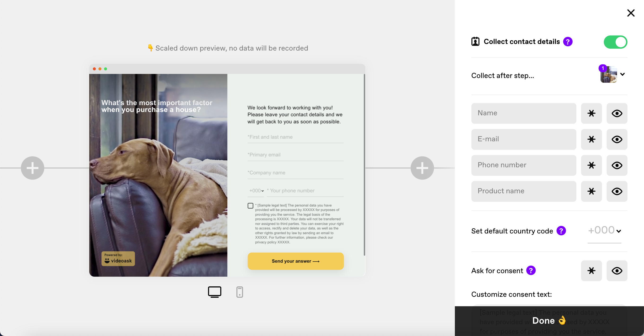
Task: Click the Send your answer button
Action: coord(296,261)
